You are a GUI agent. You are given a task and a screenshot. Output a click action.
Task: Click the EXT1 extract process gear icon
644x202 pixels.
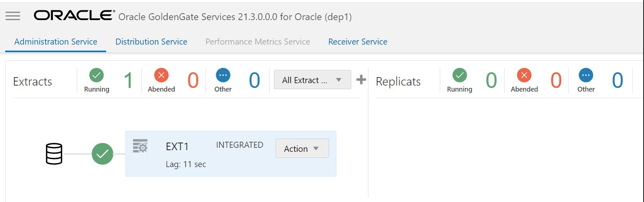tap(140, 146)
